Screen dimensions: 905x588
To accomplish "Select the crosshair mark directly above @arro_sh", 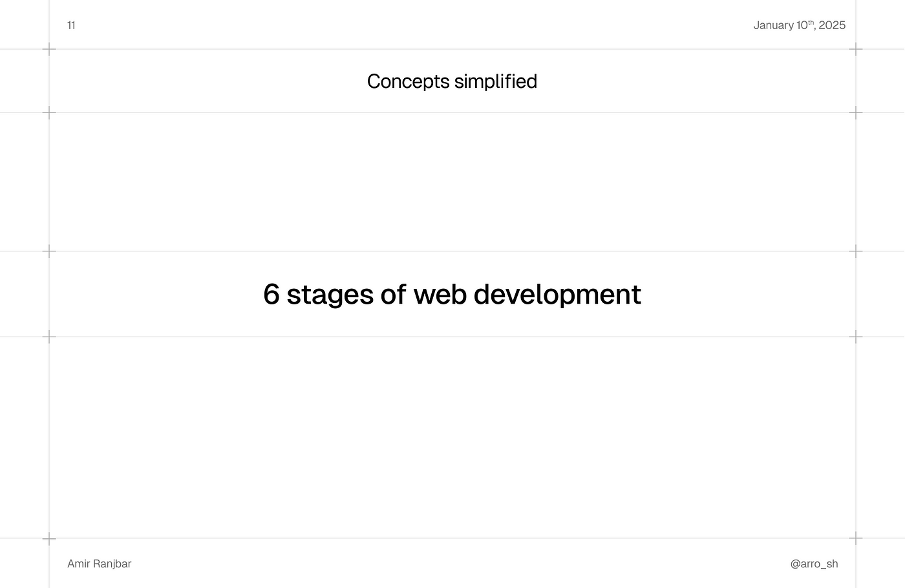I will click(856, 538).
